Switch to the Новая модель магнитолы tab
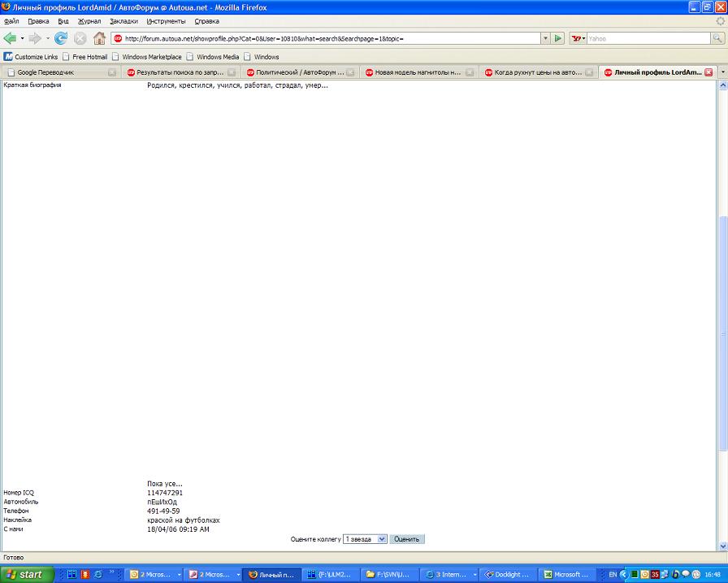Screen dimensions: 728x583 (416, 72)
